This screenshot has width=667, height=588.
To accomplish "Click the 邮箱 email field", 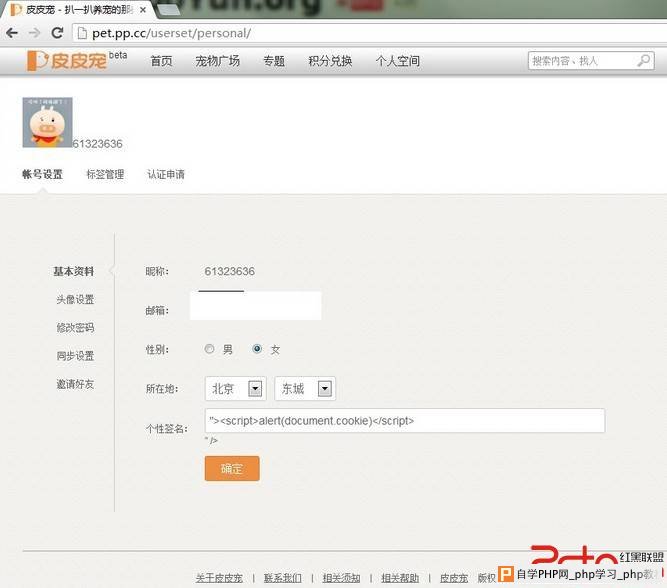I will pos(255,306).
